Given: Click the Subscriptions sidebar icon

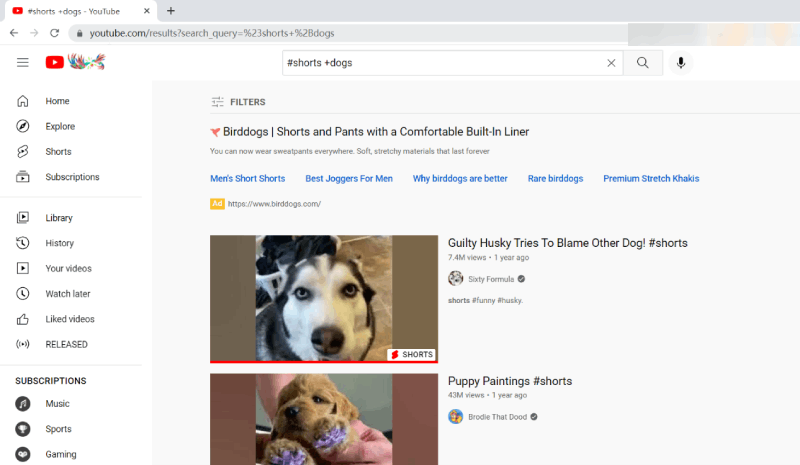Looking at the screenshot, I should [x=22, y=177].
